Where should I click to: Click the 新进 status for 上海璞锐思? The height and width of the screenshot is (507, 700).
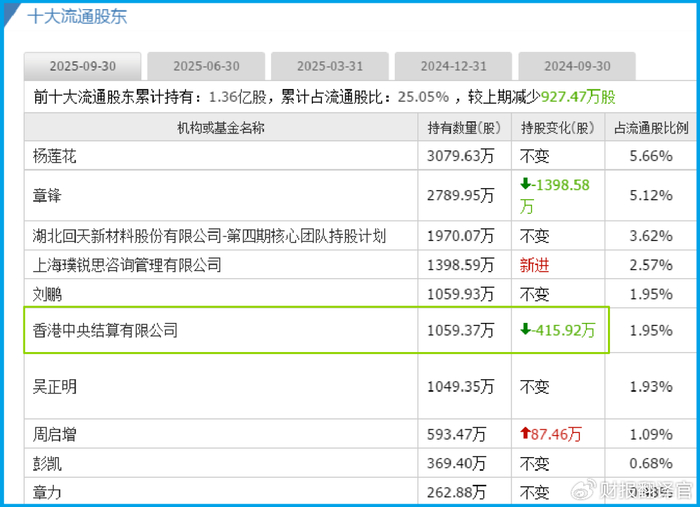pyautogui.click(x=534, y=265)
